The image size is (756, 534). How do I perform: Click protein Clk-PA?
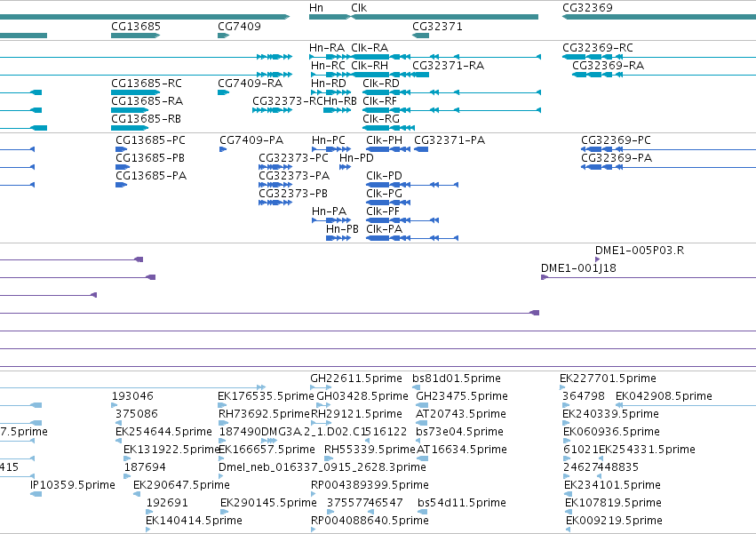click(x=412, y=238)
